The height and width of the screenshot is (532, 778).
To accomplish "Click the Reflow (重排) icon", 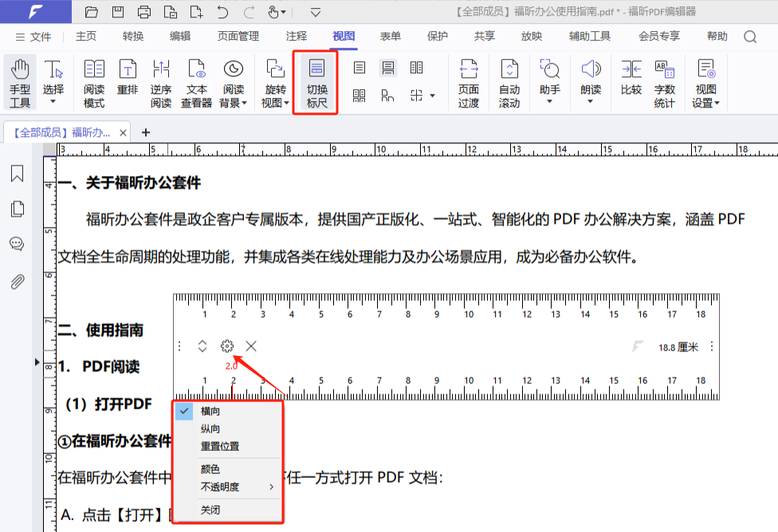I will pos(127,83).
